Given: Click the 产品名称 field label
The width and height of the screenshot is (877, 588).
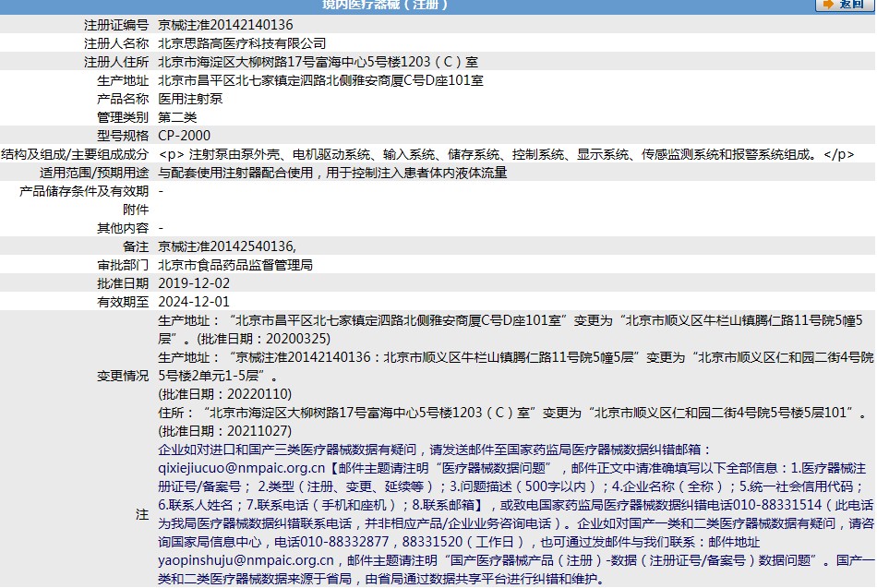Looking at the screenshot, I should pos(123,99).
